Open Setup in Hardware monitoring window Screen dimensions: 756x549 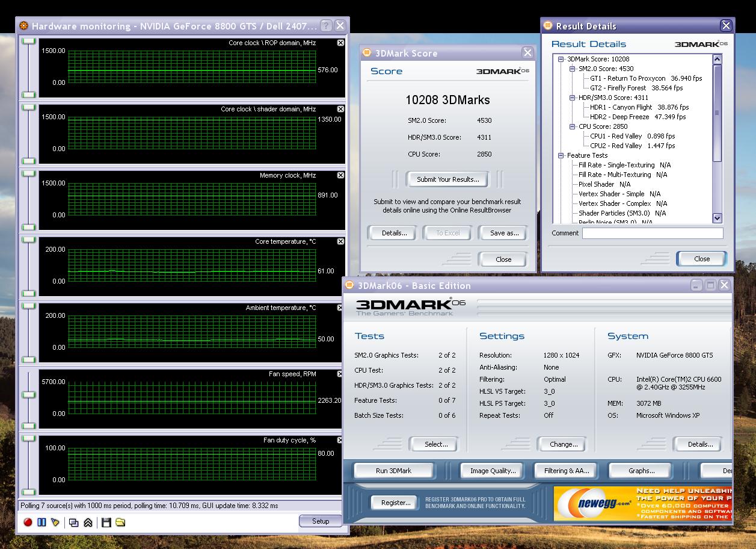click(321, 521)
